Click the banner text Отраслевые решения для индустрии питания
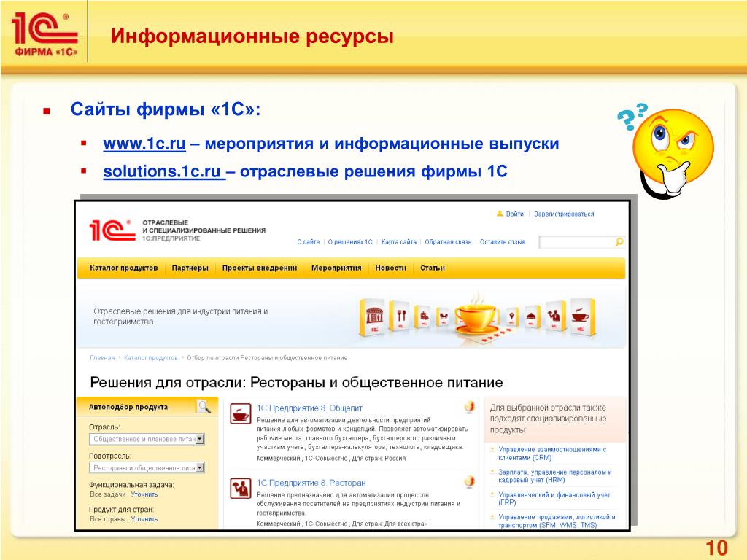This screenshot has height=560, width=747. [x=181, y=316]
